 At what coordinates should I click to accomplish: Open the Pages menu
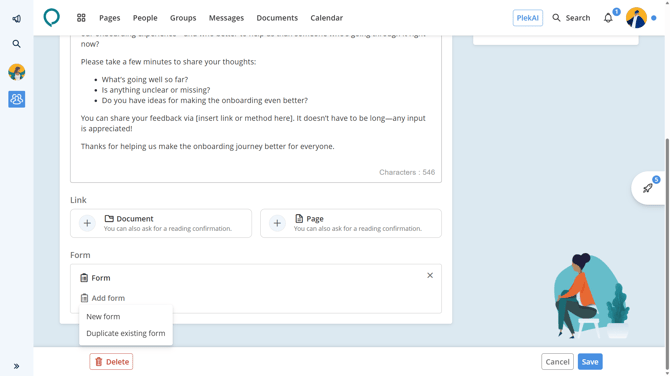(109, 18)
